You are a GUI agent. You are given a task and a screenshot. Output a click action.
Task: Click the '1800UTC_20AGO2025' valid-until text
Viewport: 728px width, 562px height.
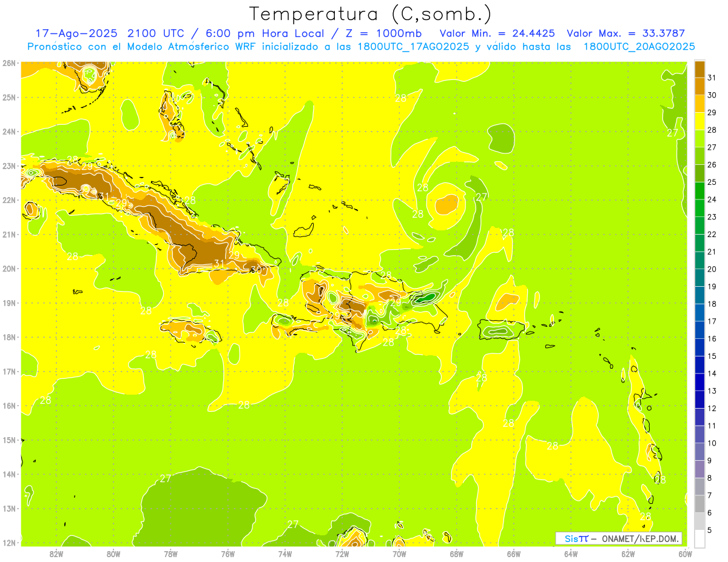[639, 47]
